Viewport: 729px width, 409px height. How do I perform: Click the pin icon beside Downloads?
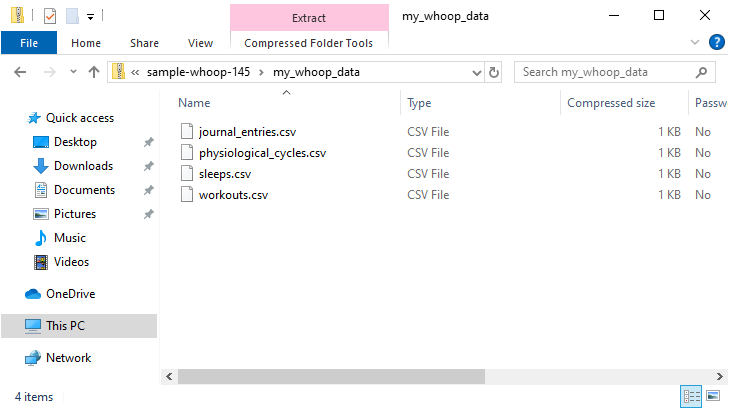pyautogui.click(x=148, y=166)
